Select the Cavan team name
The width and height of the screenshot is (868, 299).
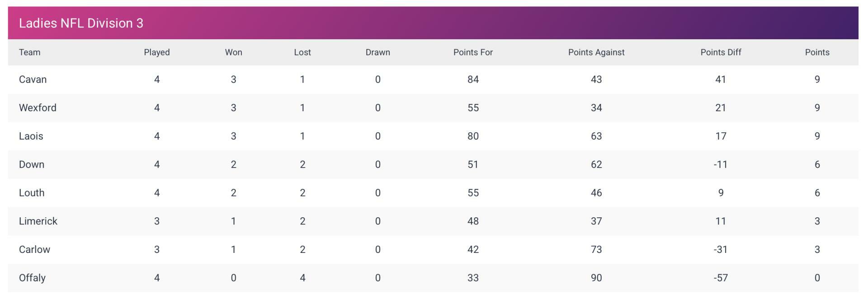click(33, 79)
